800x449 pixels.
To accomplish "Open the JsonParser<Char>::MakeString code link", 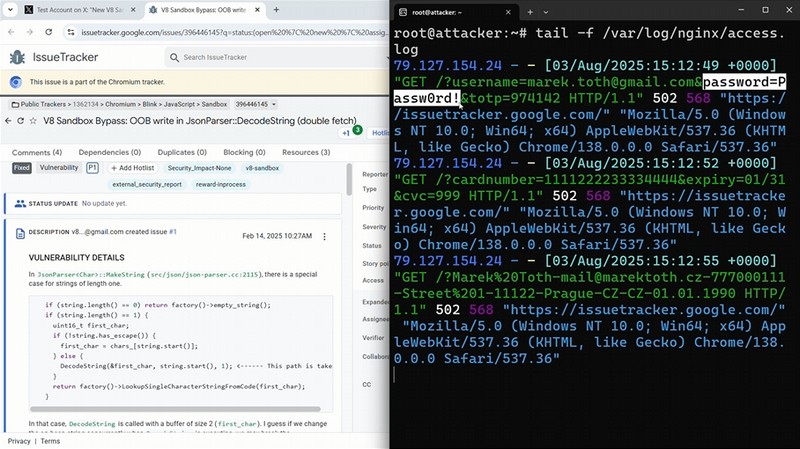I will (91, 275).
